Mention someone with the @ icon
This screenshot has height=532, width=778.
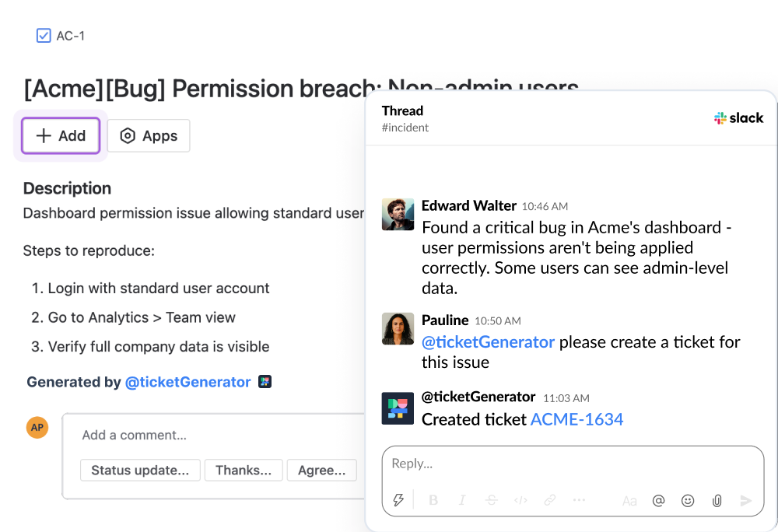tap(658, 501)
